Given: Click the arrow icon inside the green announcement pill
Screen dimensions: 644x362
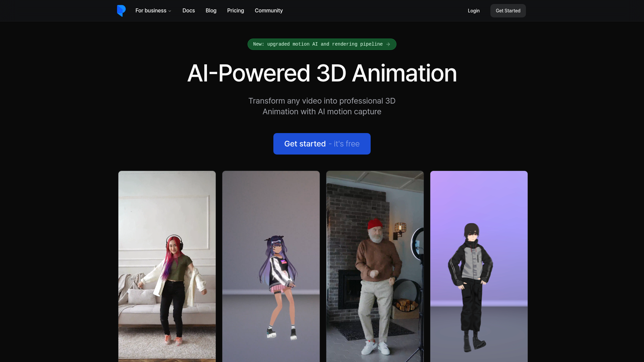Looking at the screenshot, I should (388, 44).
